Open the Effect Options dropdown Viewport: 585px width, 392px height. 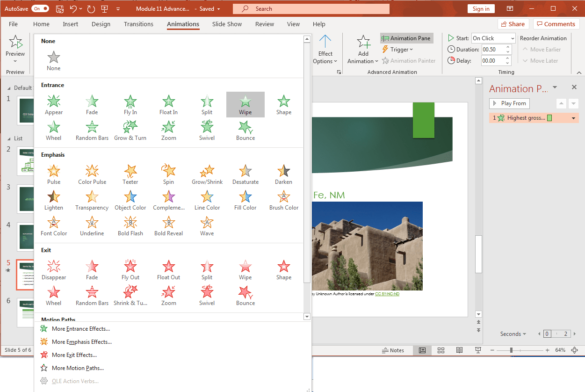325,50
